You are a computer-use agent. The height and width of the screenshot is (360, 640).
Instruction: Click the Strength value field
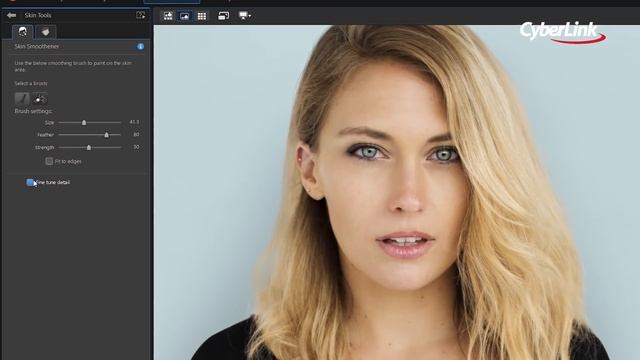coord(136,147)
